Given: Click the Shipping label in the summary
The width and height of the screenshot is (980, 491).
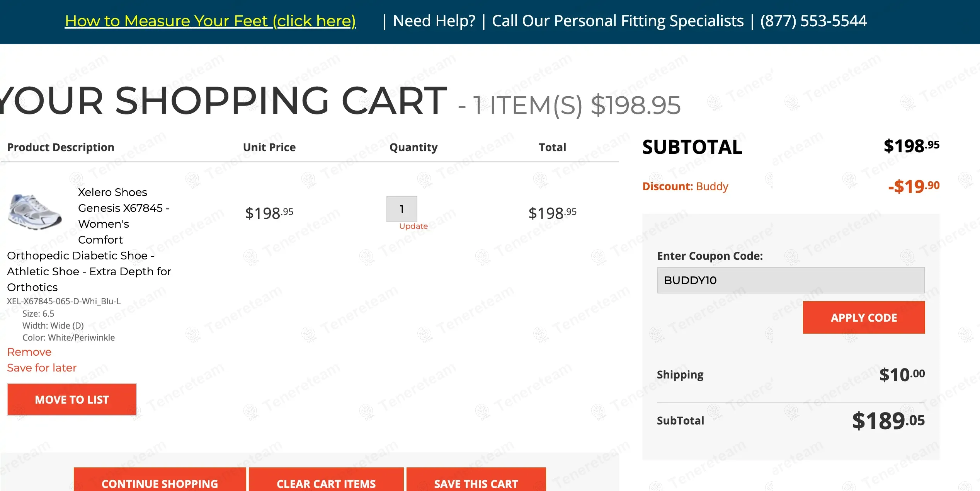Looking at the screenshot, I should (680, 375).
